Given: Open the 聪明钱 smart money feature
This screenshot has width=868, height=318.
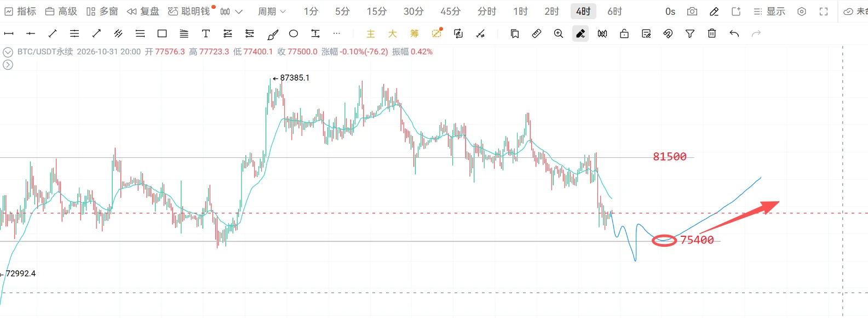Looking at the screenshot, I should click(189, 12).
